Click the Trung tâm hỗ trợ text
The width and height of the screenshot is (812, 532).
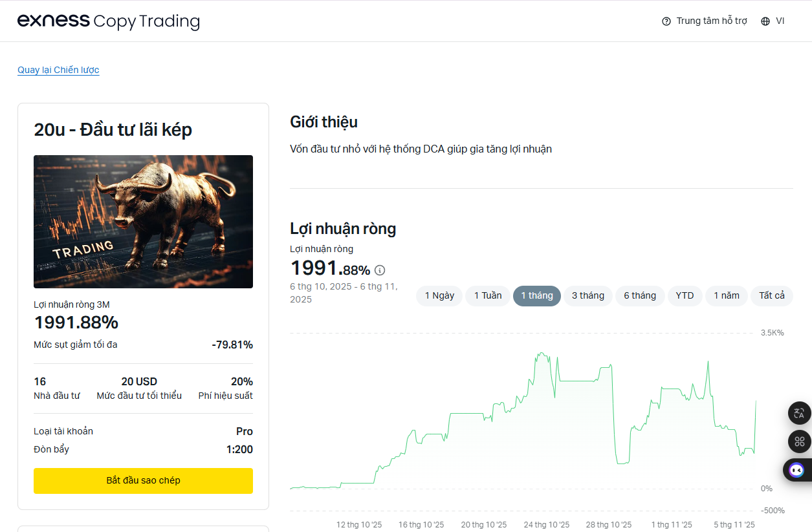point(710,21)
